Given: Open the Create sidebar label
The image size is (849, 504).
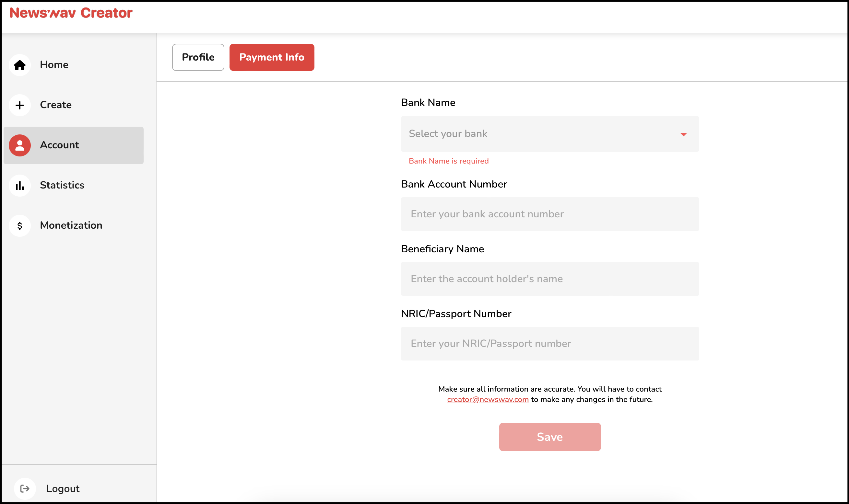Looking at the screenshot, I should (x=56, y=105).
